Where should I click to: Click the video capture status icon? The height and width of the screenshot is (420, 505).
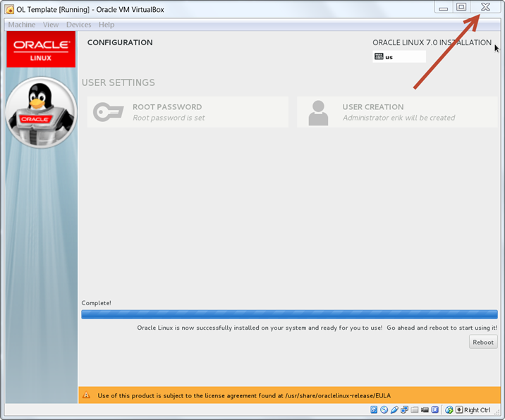pos(425,409)
